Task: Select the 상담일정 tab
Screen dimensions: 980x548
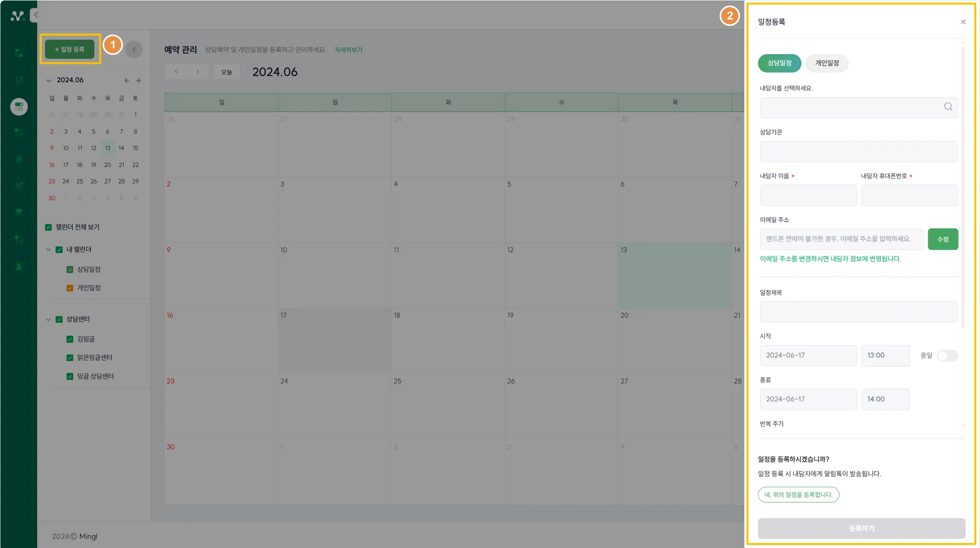Action: point(779,63)
